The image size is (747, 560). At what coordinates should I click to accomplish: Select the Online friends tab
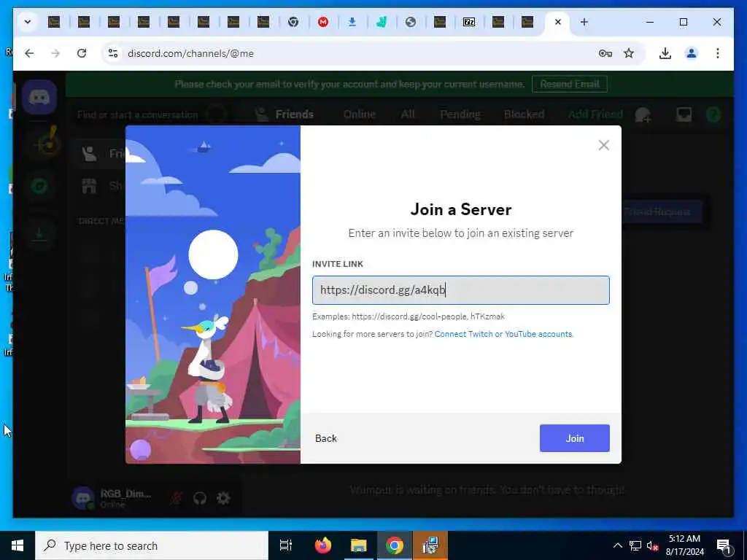click(359, 114)
